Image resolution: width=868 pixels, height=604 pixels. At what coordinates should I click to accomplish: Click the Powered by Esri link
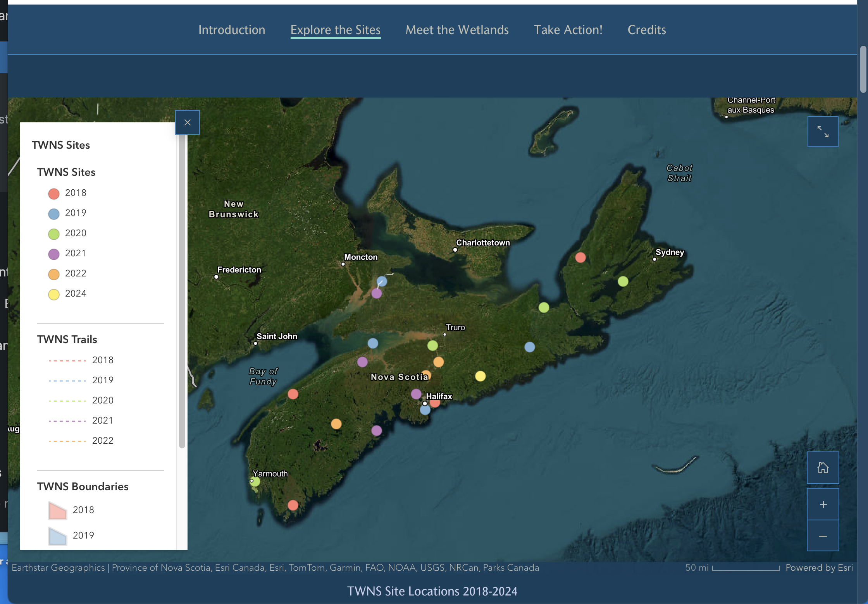(819, 568)
